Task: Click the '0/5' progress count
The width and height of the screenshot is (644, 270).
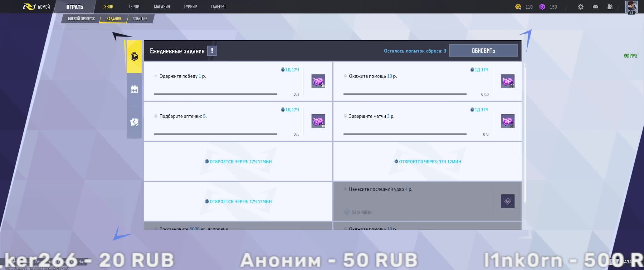Action: coord(296,134)
